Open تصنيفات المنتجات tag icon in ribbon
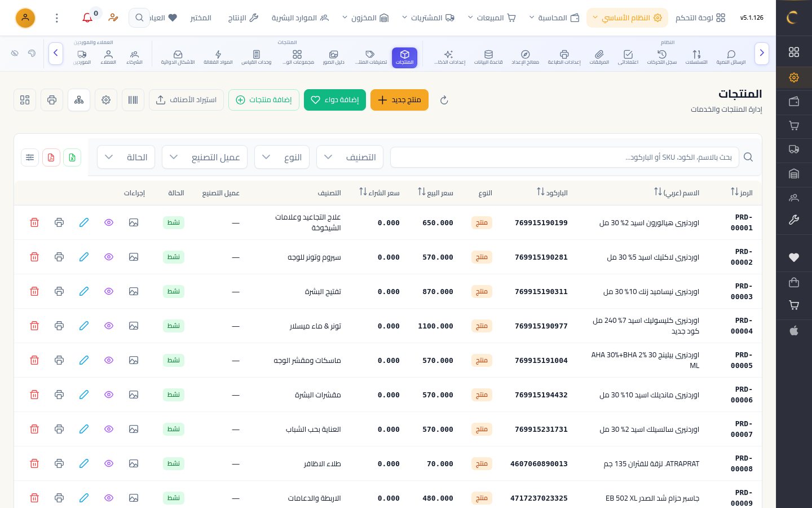Screen dimensions: 812x508 coord(370,58)
